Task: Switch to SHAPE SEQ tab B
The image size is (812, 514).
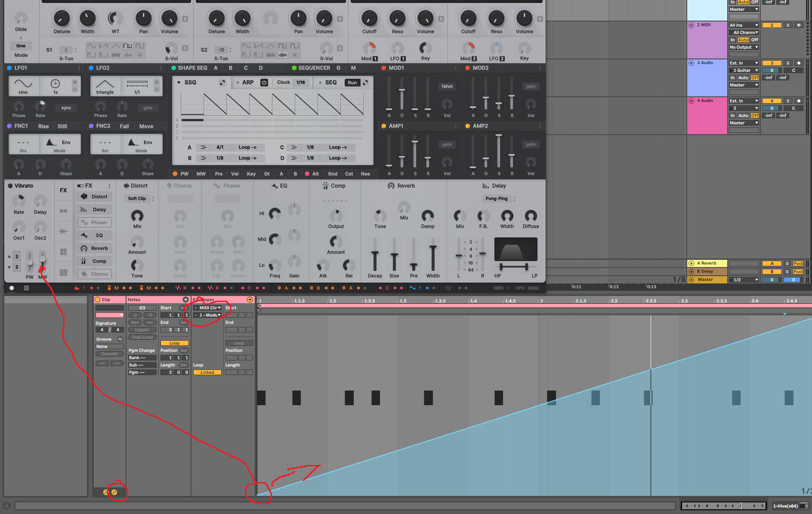Action: click(231, 68)
